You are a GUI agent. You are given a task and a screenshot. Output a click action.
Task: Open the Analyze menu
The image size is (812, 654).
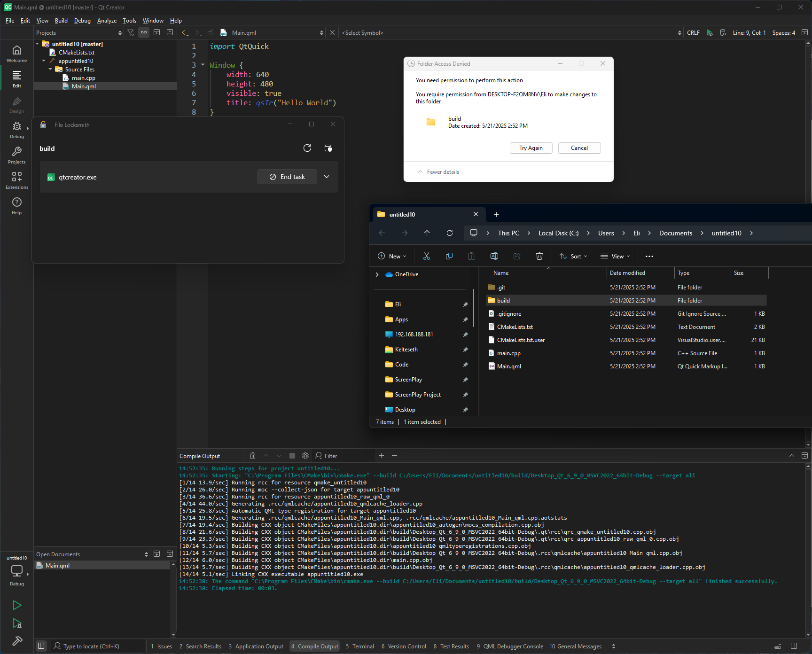[x=107, y=21]
